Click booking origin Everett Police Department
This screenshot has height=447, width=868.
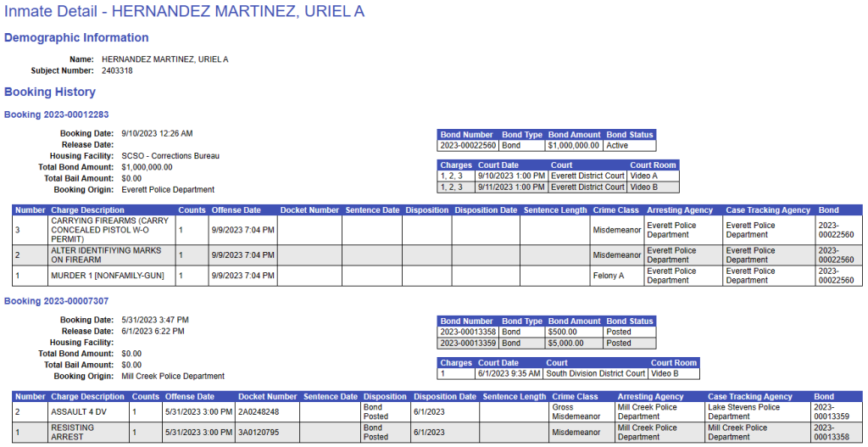(168, 189)
